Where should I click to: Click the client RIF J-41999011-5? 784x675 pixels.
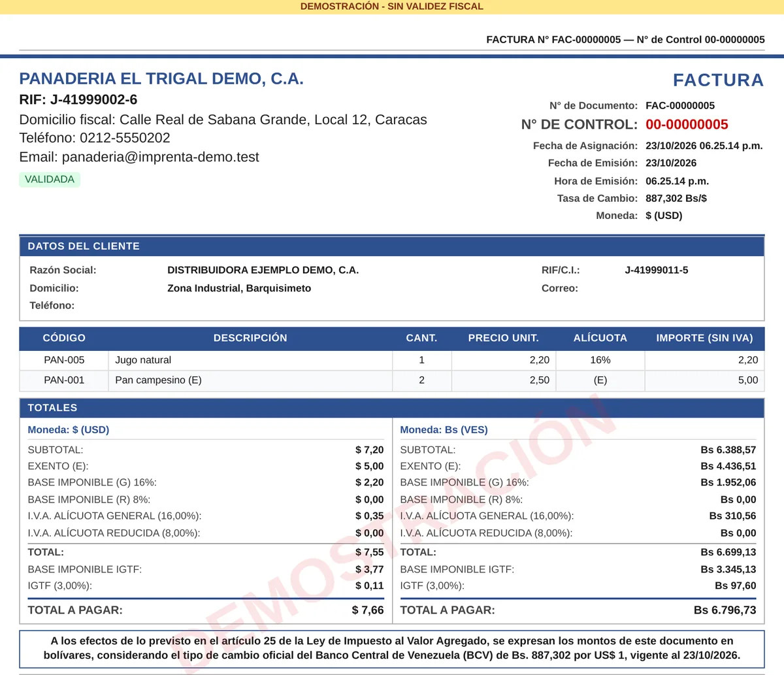pos(657,270)
